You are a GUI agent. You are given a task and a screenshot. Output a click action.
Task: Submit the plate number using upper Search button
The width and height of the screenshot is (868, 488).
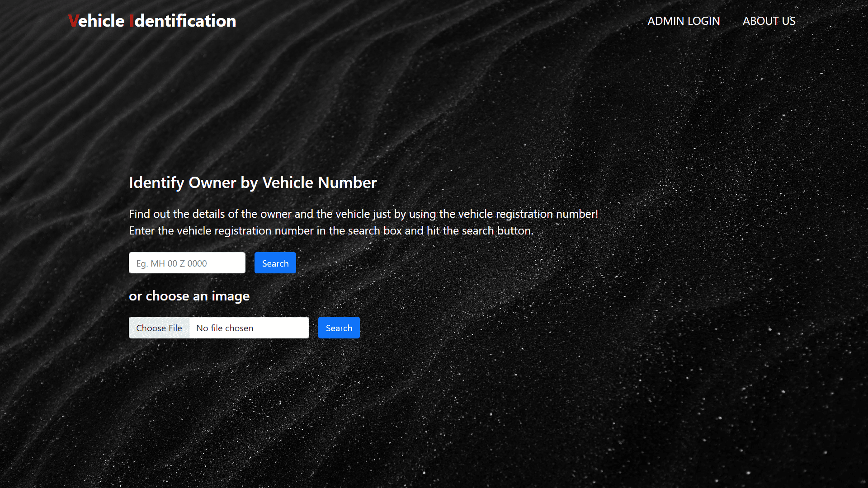pyautogui.click(x=275, y=263)
